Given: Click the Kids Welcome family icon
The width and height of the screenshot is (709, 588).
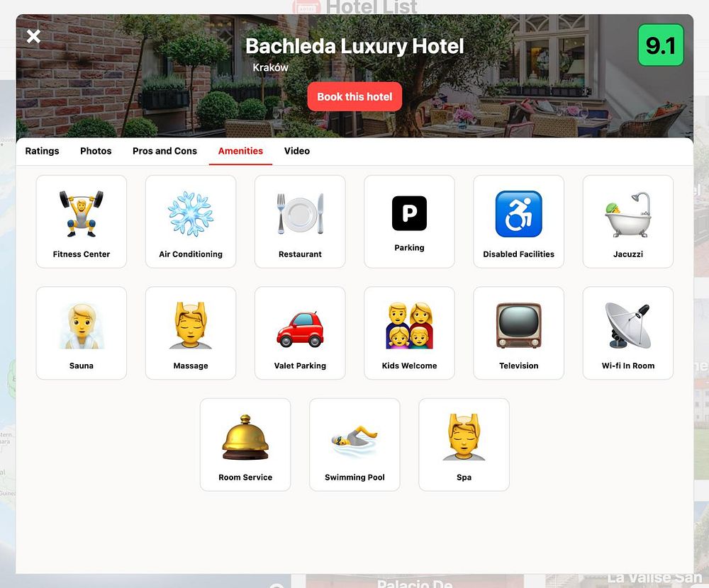Looking at the screenshot, I should pos(409,325).
